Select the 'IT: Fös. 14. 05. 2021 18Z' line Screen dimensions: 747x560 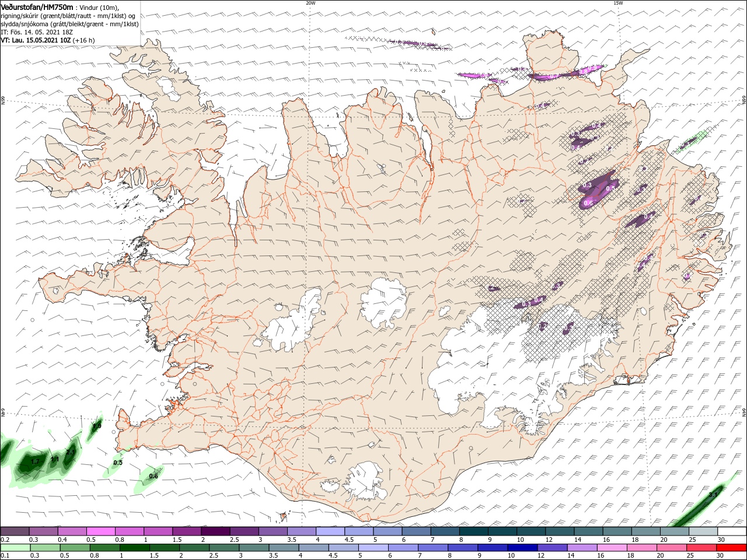pos(36,32)
